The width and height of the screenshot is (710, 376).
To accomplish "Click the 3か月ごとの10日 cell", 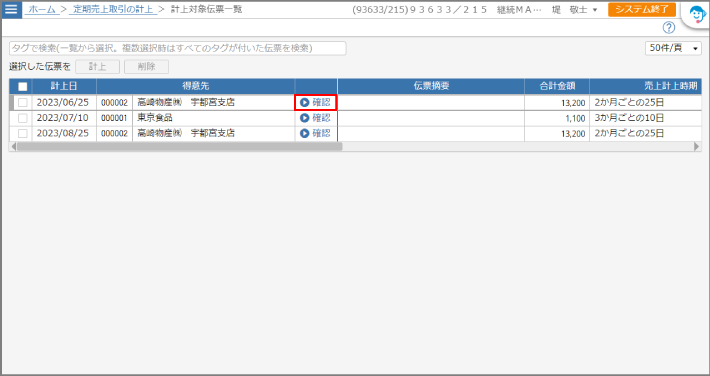I will coord(647,118).
